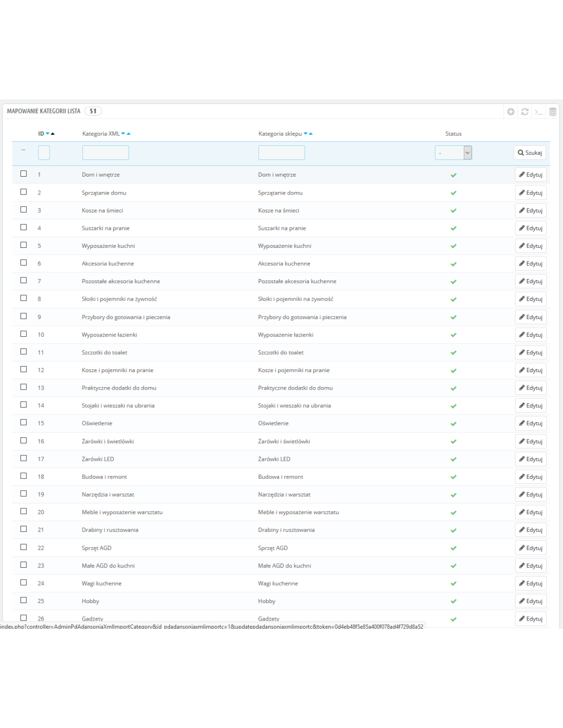The height and width of the screenshot is (728, 563).
Task: Sort Kategoria XML descending arrow
Action: point(123,134)
